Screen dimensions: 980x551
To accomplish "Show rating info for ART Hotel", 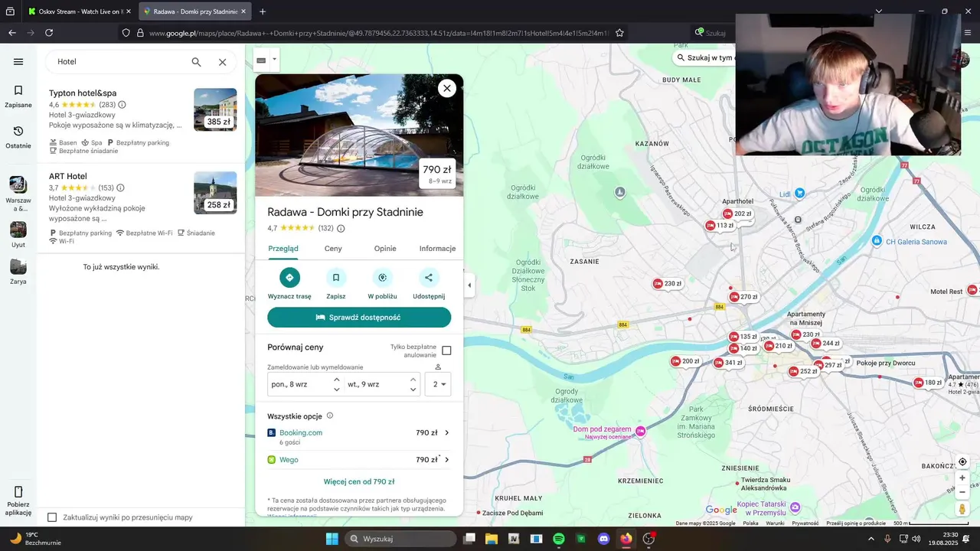I will [x=120, y=187].
